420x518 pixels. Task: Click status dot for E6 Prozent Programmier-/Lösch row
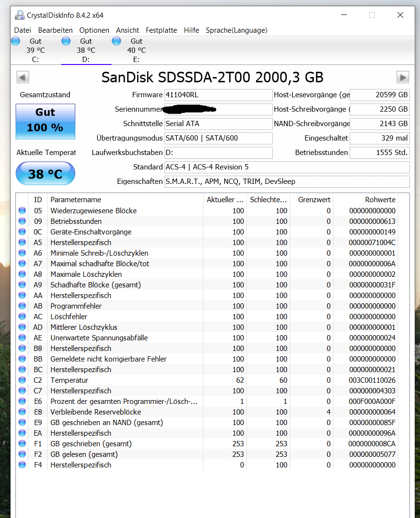22,401
